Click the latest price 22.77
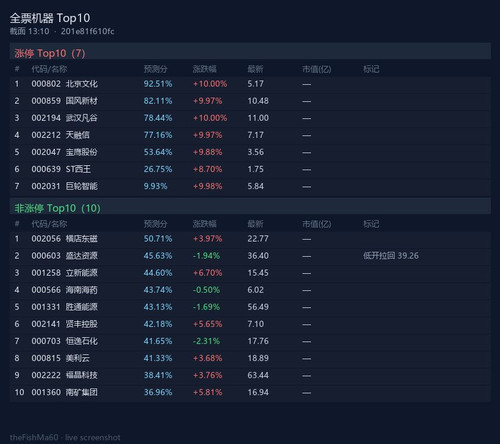This screenshot has width=500, height=444. coord(258,239)
